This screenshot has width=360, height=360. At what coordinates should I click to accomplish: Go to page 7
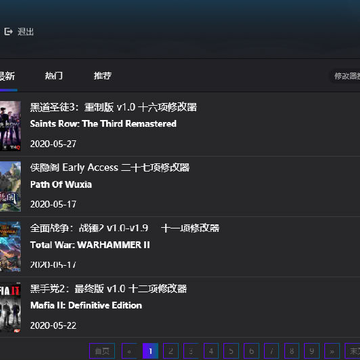272,351
